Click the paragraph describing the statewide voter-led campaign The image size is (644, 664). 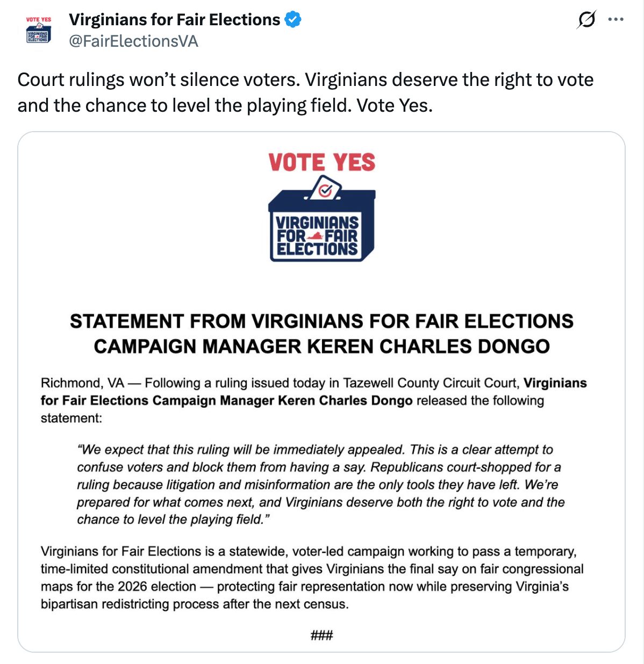(312, 578)
